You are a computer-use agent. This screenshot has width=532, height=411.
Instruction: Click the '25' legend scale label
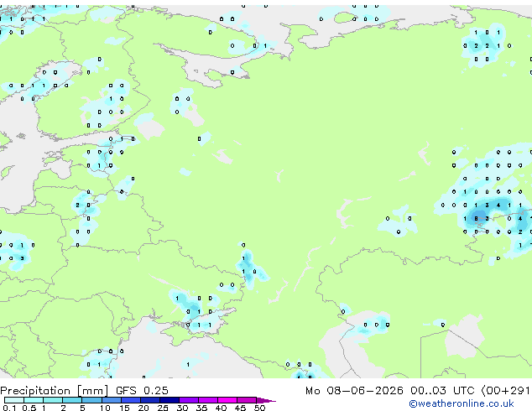click(x=163, y=408)
